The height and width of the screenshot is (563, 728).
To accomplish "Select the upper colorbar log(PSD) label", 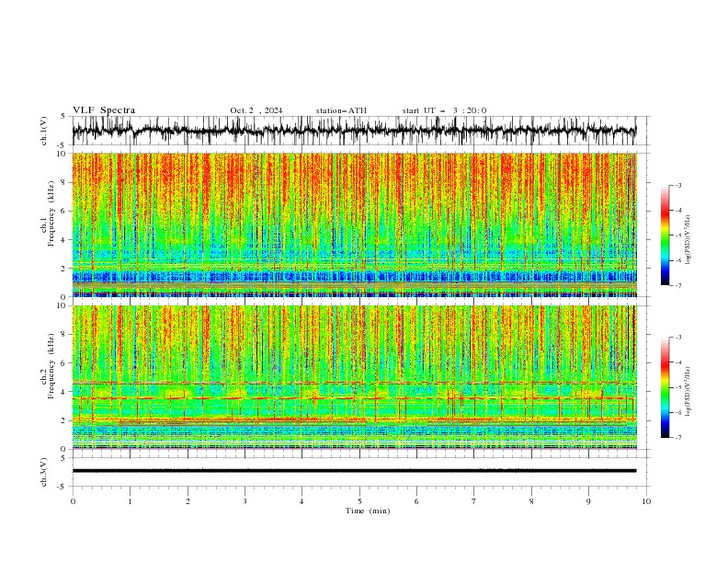I will [688, 240].
